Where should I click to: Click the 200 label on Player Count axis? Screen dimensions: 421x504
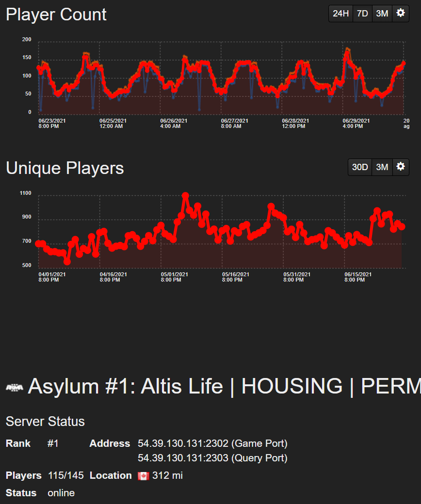27,40
